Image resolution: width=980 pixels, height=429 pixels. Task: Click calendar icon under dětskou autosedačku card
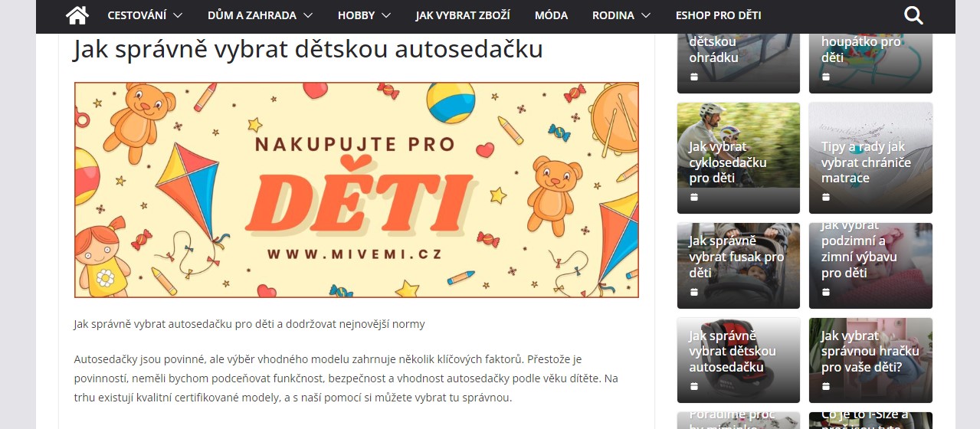(693, 386)
